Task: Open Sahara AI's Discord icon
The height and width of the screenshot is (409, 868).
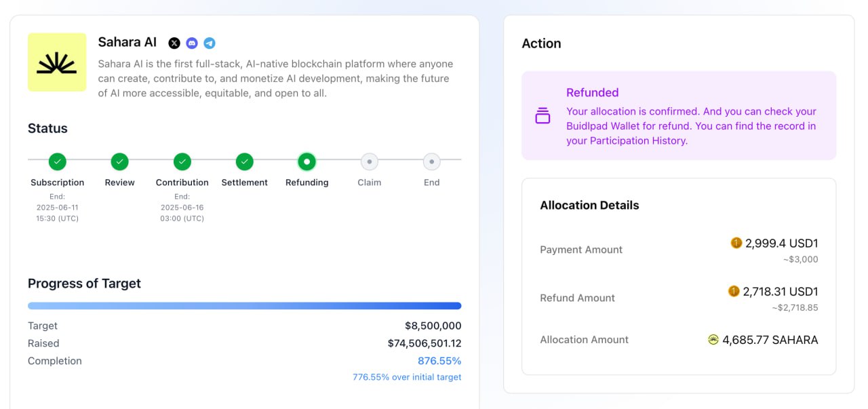Action: (x=192, y=43)
